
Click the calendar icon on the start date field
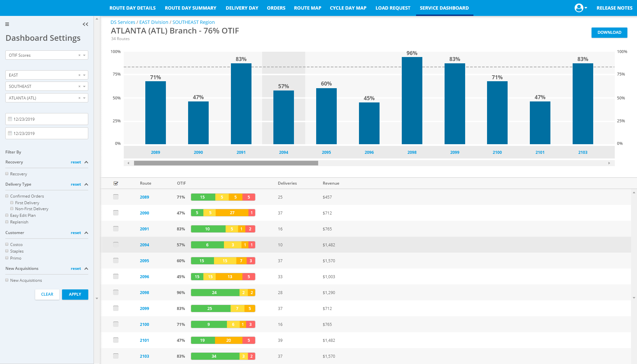click(10, 119)
